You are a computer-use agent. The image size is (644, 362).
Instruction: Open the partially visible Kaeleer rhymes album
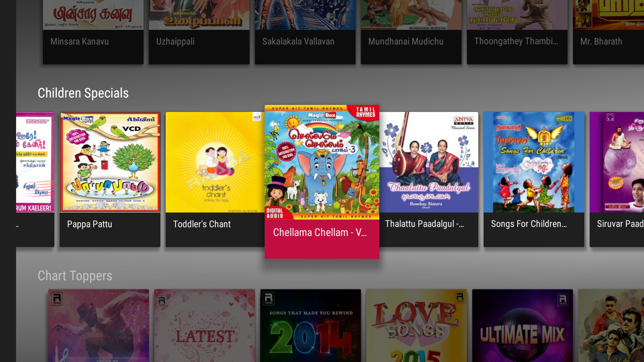pyautogui.click(x=35, y=180)
